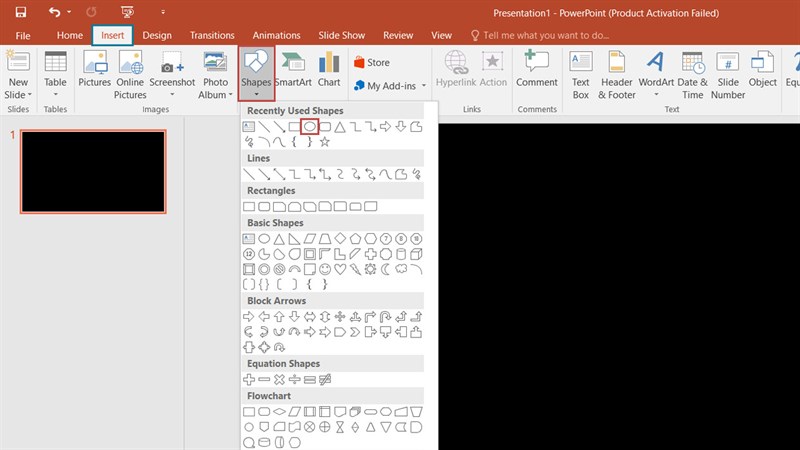This screenshot has width=800, height=450.
Task: Open the Undo history dropdown arrow
Action: pos(69,12)
